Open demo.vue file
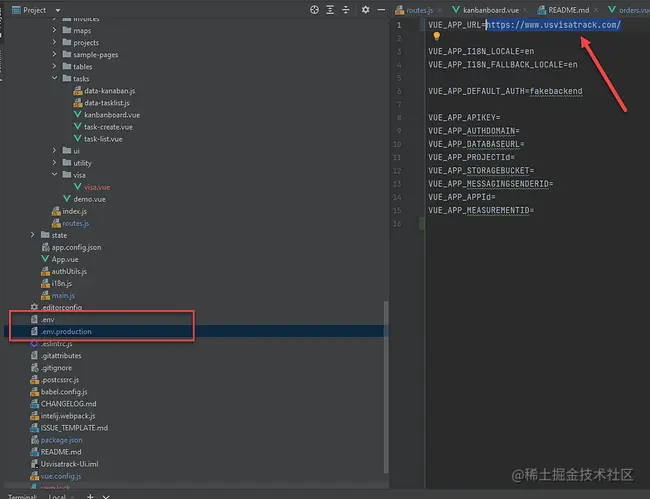The width and height of the screenshot is (650, 499). click(89, 199)
